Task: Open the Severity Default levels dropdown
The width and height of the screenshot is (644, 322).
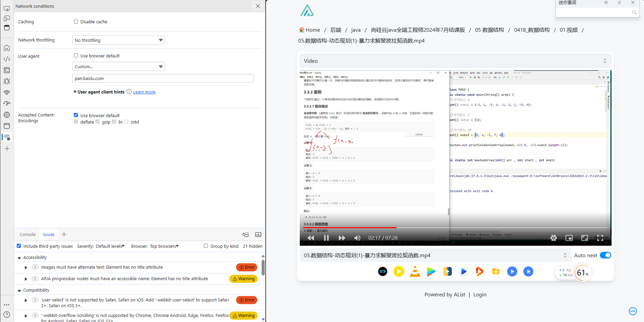Action: pyautogui.click(x=110, y=246)
